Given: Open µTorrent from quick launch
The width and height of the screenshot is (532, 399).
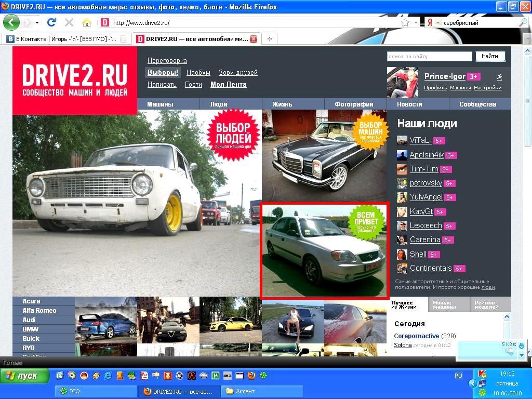Looking at the screenshot, I should coord(216,375).
